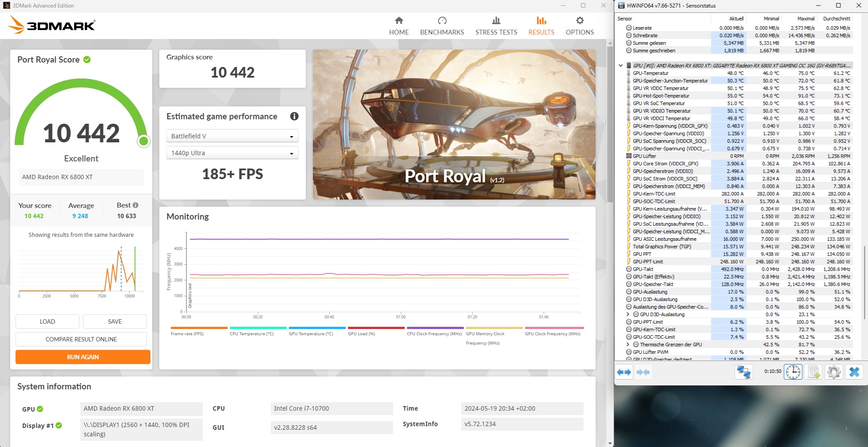
Task: Open the Stress Tests section
Action: click(x=496, y=25)
